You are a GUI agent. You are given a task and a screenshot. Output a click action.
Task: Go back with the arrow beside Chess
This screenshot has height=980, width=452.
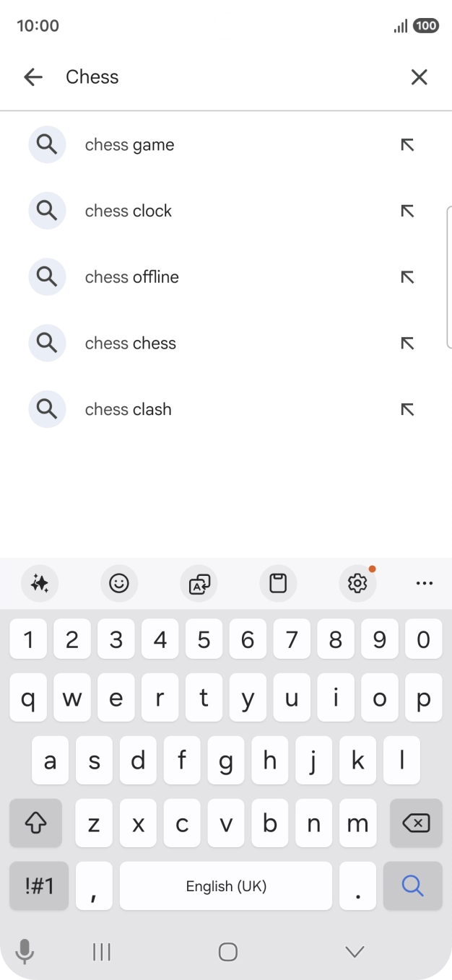33,76
